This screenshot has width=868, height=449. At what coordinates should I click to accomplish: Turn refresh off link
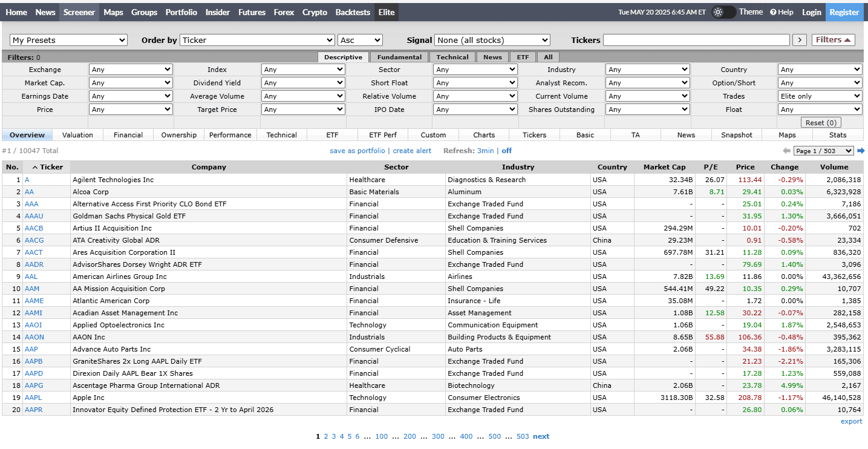(x=506, y=151)
